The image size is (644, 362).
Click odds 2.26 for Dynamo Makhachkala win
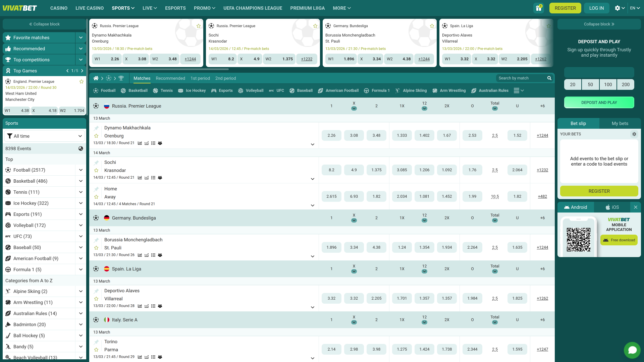pos(331,135)
